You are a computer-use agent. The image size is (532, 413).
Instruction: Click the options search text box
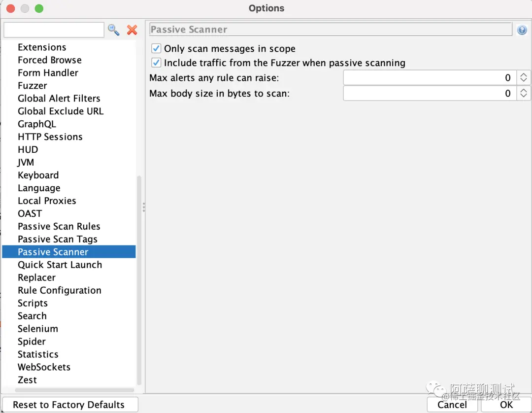pyautogui.click(x=54, y=30)
